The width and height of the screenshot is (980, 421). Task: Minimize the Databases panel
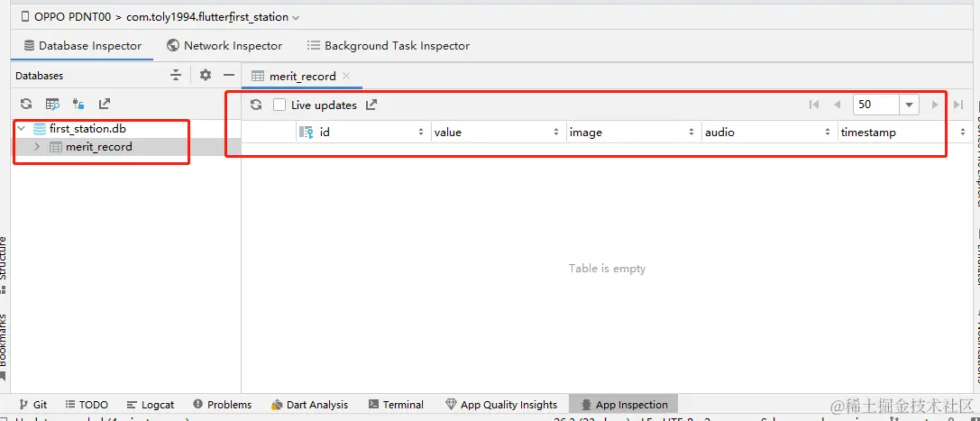229,76
